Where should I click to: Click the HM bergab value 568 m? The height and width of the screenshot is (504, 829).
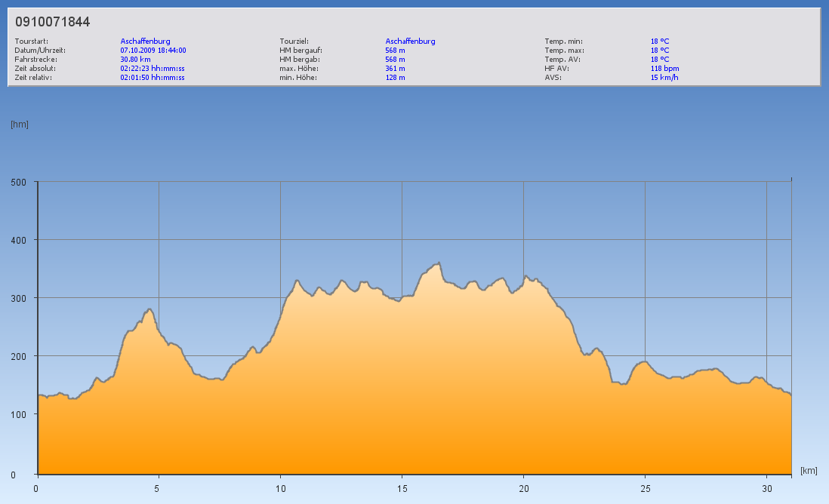[x=395, y=60]
